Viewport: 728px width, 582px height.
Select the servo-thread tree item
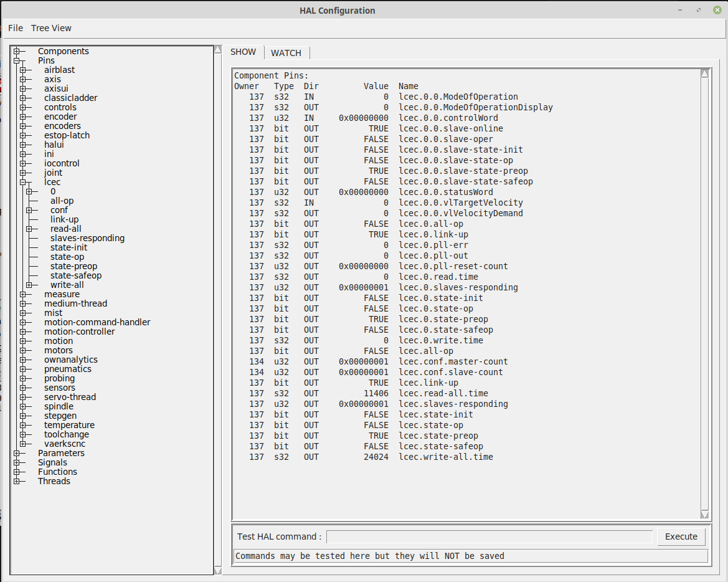pyautogui.click(x=70, y=397)
